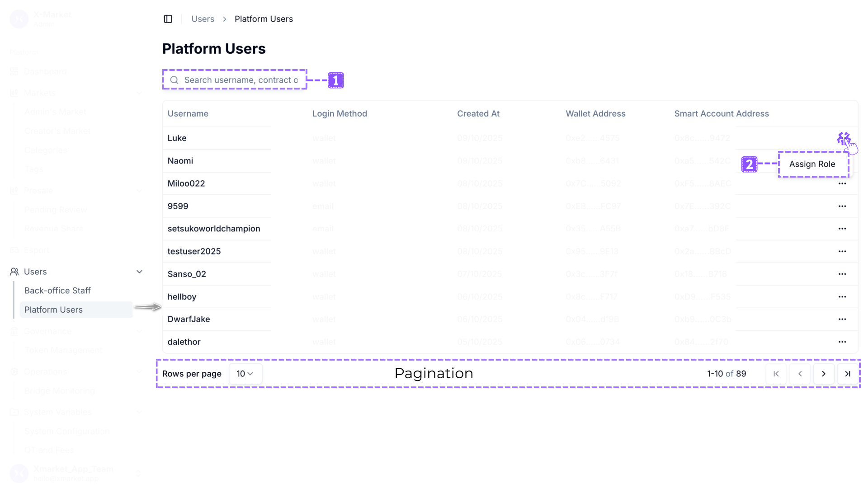Toggle the sidebar panel icon near the breadcrumb

(x=168, y=19)
